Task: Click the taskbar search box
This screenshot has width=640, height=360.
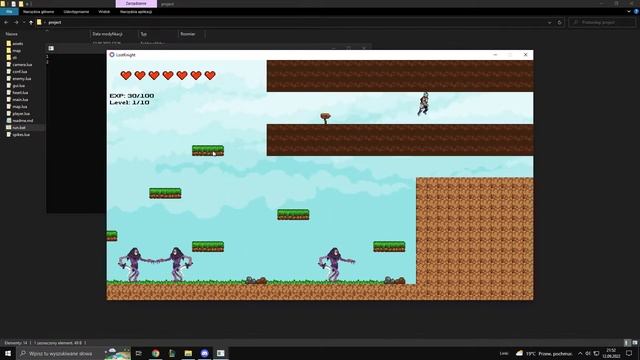Action: [x=73, y=353]
